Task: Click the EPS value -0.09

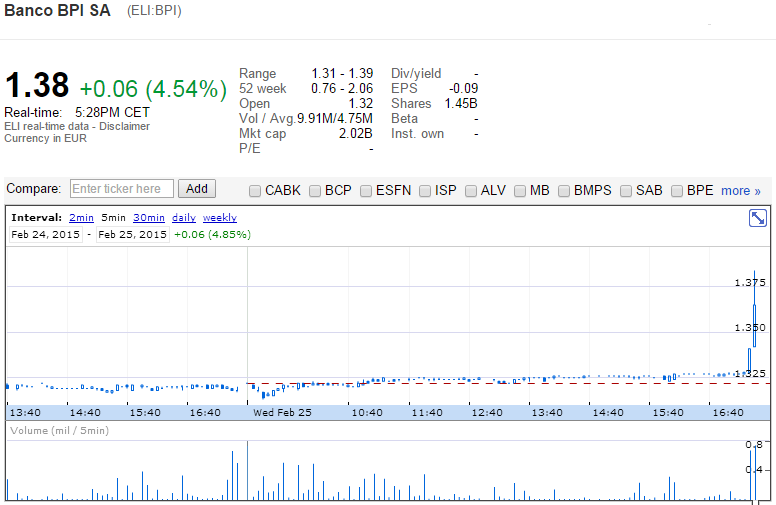Action: pyautogui.click(x=463, y=89)
